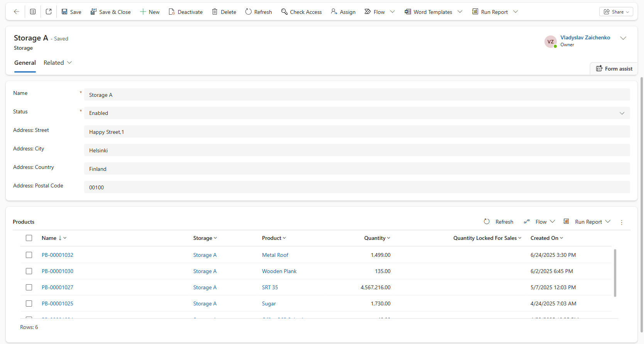Image resolution: width=644 pixels, height=344 pixels.
Task: Open the Related tab menu
Action: (x=57, y=63)
